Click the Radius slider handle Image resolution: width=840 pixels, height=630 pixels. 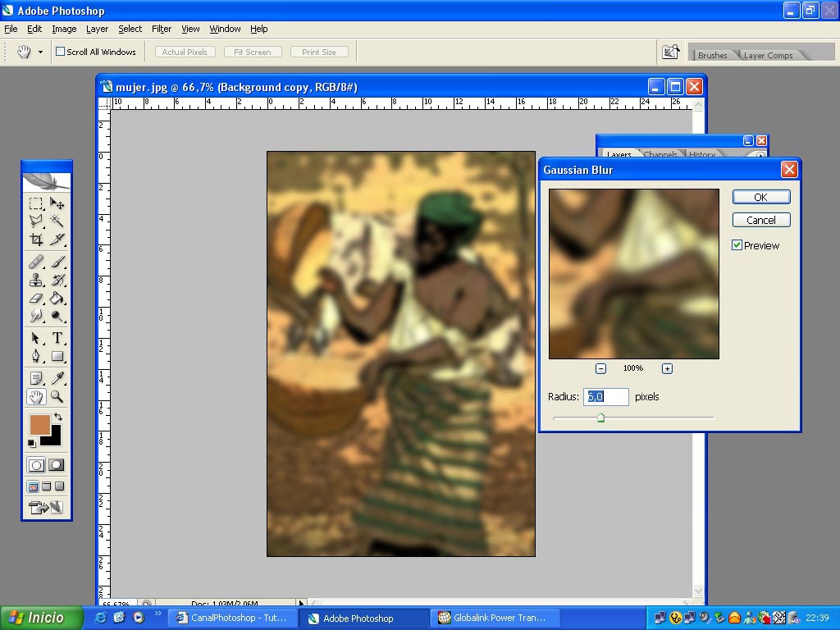[600, 418]
